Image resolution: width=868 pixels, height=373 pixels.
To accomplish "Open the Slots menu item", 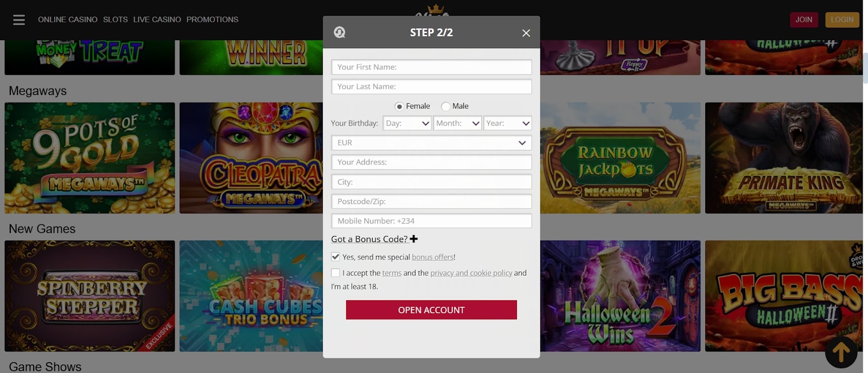I will 116,20.
